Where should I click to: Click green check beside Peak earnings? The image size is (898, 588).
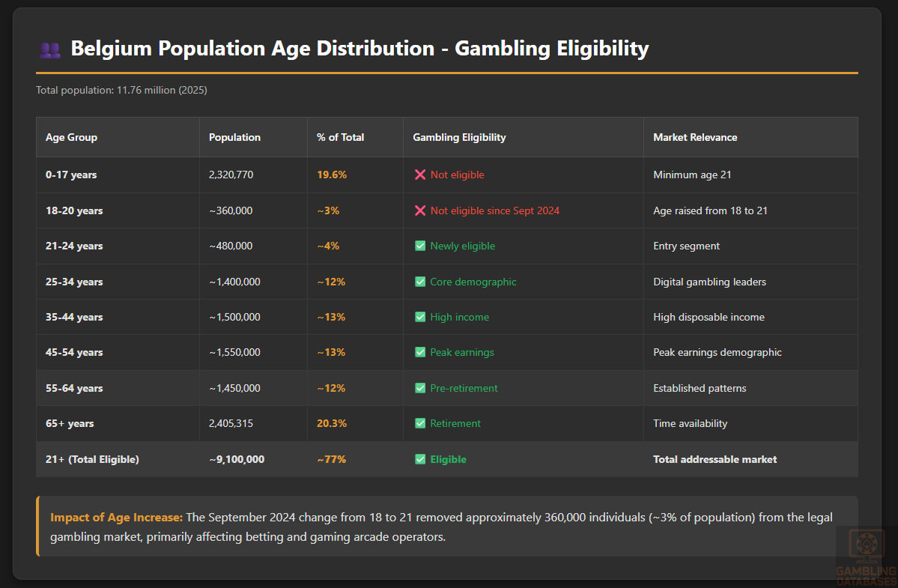pyautogui.click(x=420, y=352)
